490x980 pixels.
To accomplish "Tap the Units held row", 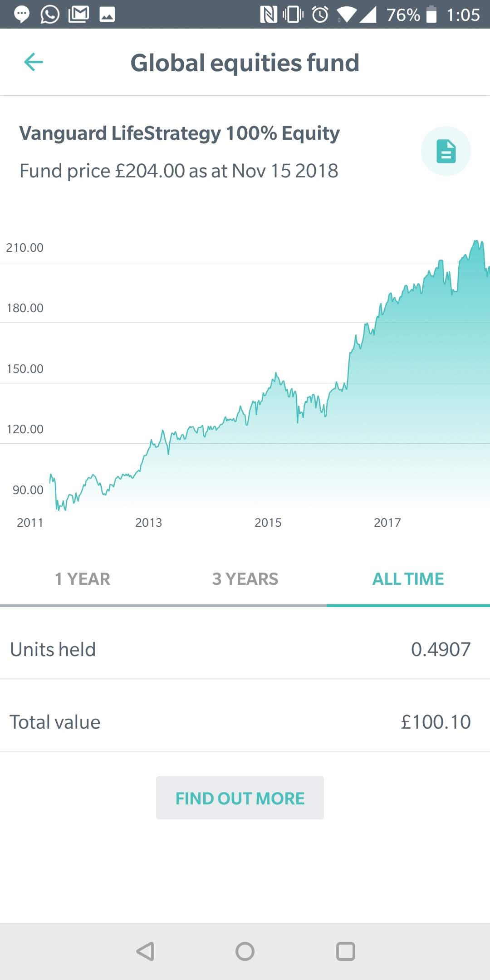I will pos(245,649).
